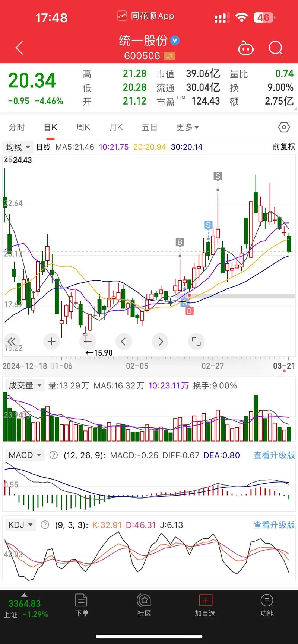This screenshot has height=644, width=298.
Task: Switch to the 分时 tab
Action: (x=17, y=128)
